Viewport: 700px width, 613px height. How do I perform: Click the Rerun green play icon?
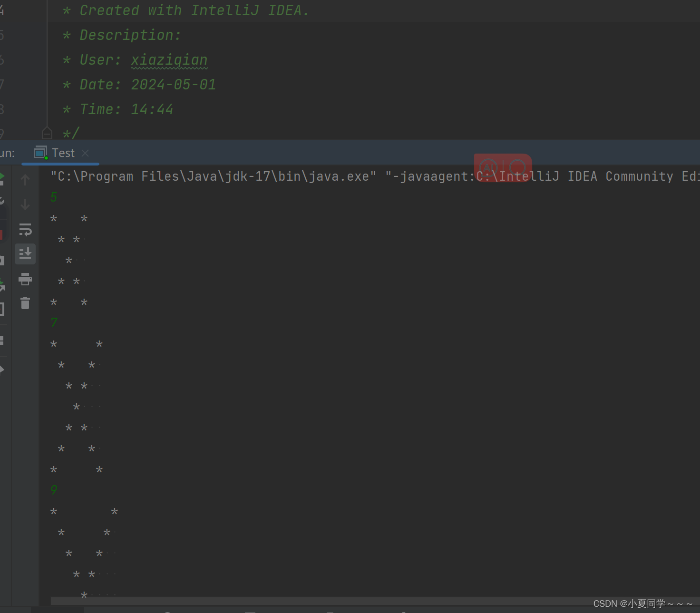click(2, 178)
